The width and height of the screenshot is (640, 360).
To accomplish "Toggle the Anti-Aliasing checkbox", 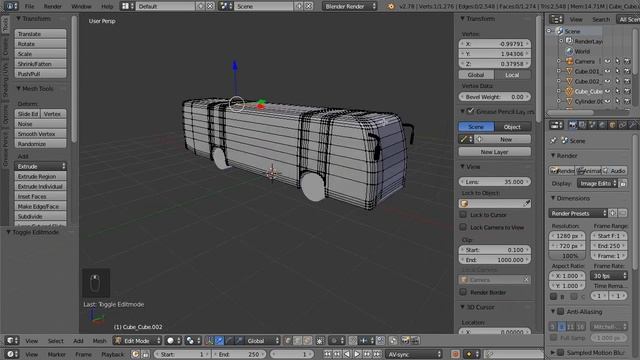I will [x=561, y=311].
